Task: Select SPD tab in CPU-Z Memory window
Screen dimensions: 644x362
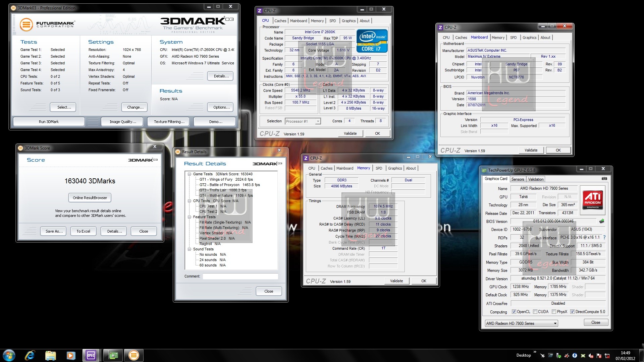Action: [379, 168]
